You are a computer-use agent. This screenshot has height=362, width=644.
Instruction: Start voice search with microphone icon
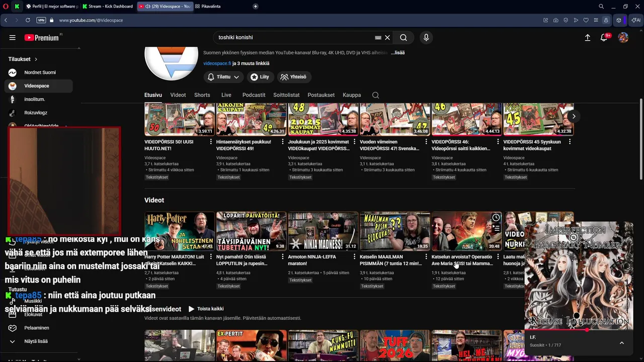click(x=426, y=38)
